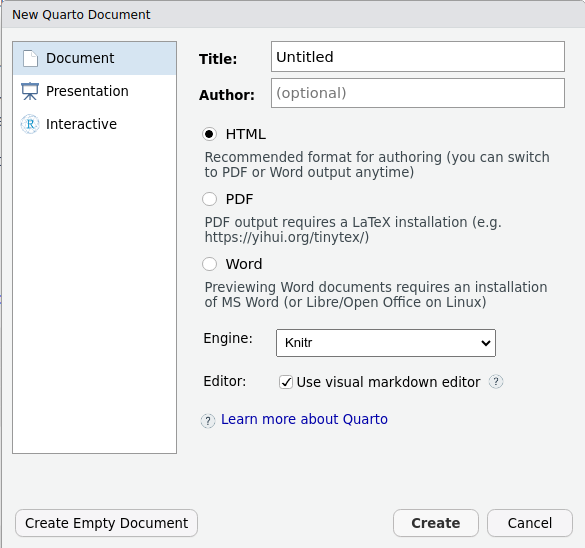Click the New Quarto Document title bar text
Image resolution: width=585 pixels, height=548 pixels.
81,15
